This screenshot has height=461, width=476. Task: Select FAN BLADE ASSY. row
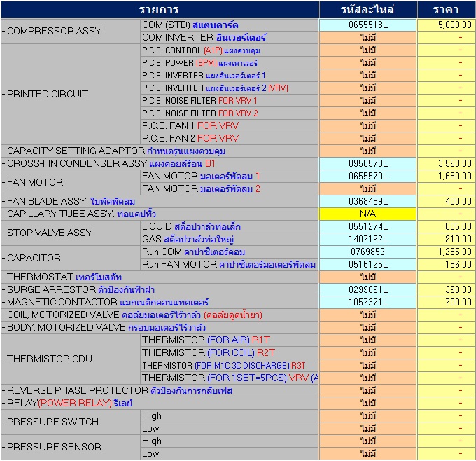click(160, 202)
